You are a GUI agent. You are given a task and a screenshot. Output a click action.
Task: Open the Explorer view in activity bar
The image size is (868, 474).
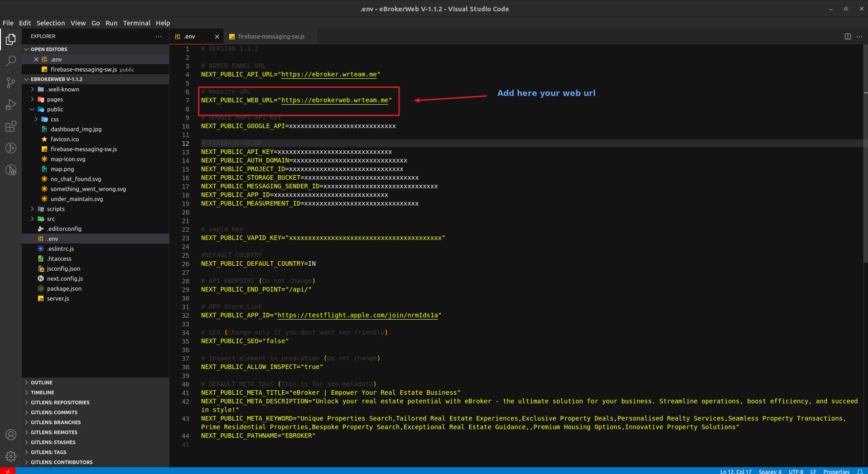11,39
